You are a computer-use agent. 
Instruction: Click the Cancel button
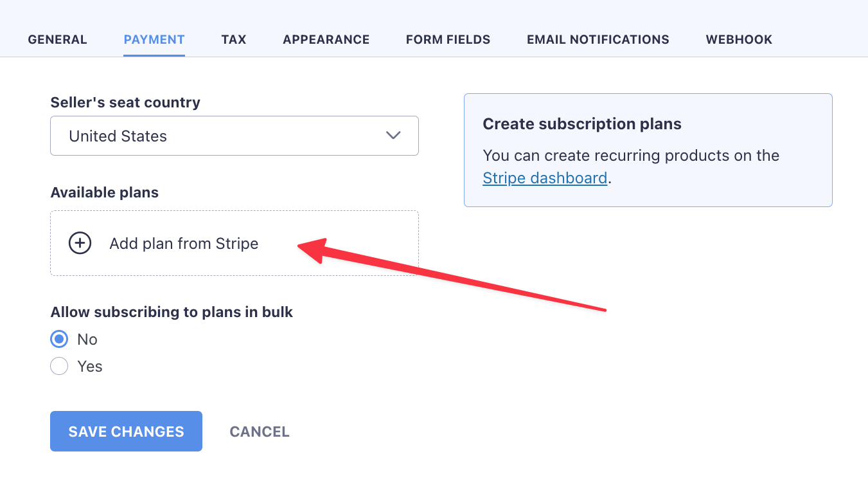260,432
